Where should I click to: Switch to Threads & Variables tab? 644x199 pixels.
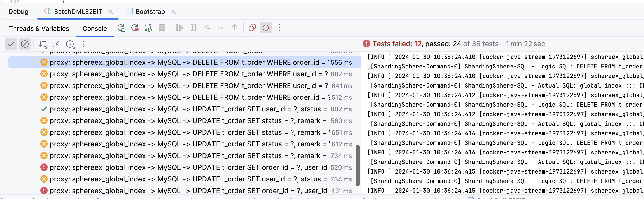(x=39, y=28)
